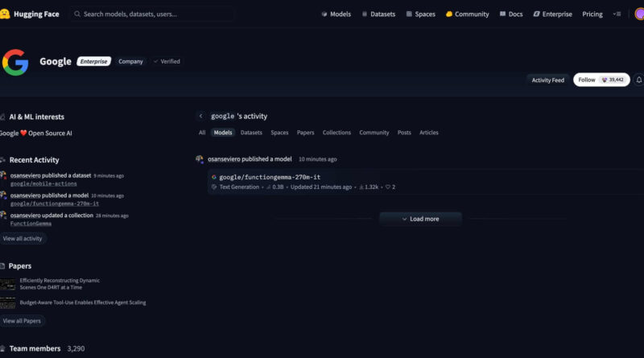Open the Enterprise nav menu item
Viewport: 644px width, 358px height.
point(552,14)
